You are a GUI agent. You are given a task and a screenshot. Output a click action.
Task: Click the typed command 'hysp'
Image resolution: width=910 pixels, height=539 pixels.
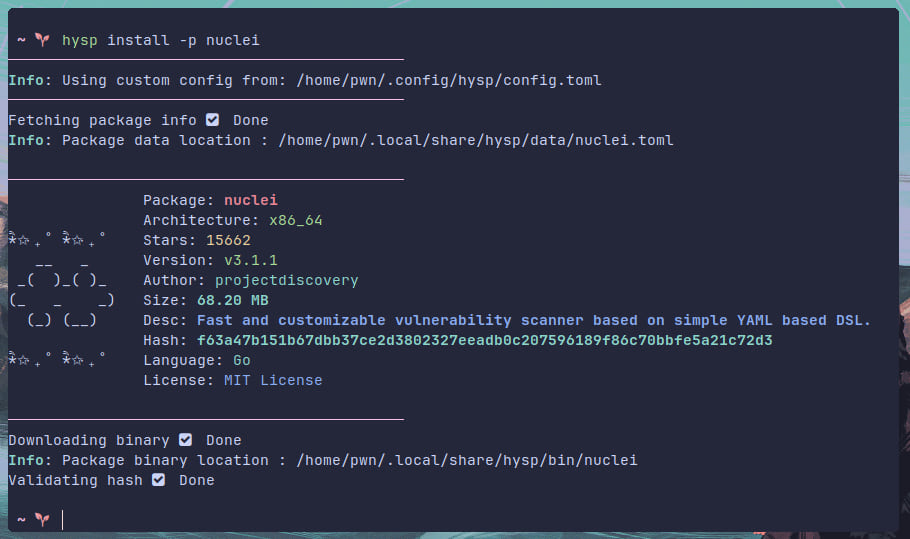[80, 40]
